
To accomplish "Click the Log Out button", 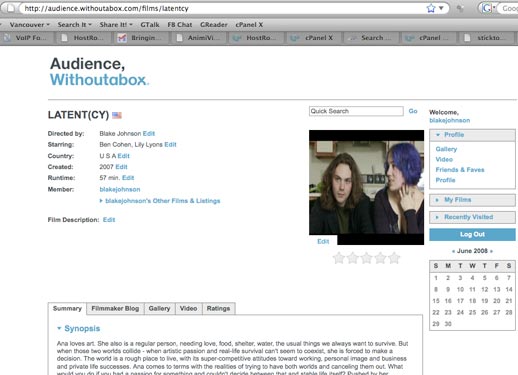I will (472, 235).
